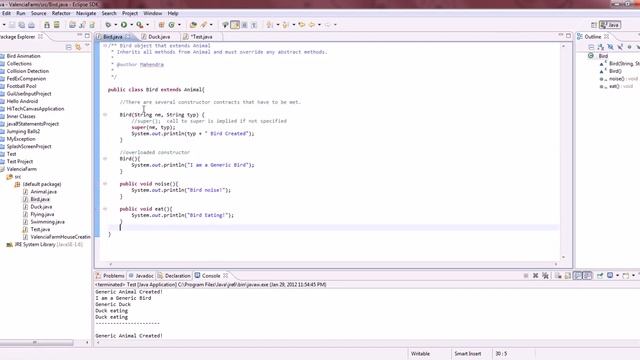Viewport: 640px width, 360px height.
Task: Toggle Hide Fields in Outline toolbar
Action: [x=610, y=47]
